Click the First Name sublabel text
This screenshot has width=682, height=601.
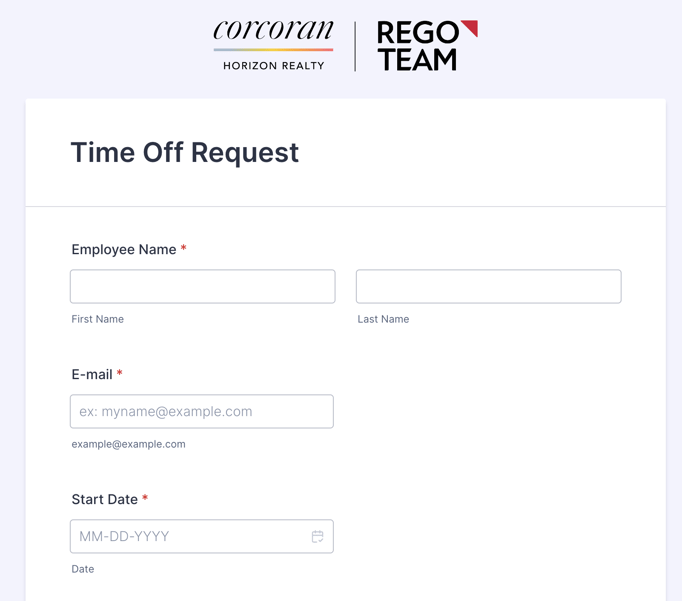coord(98,319)
